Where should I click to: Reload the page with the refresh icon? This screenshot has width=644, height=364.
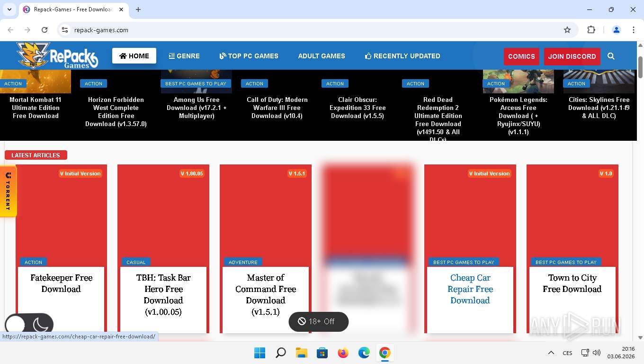(x=45, y=30)
